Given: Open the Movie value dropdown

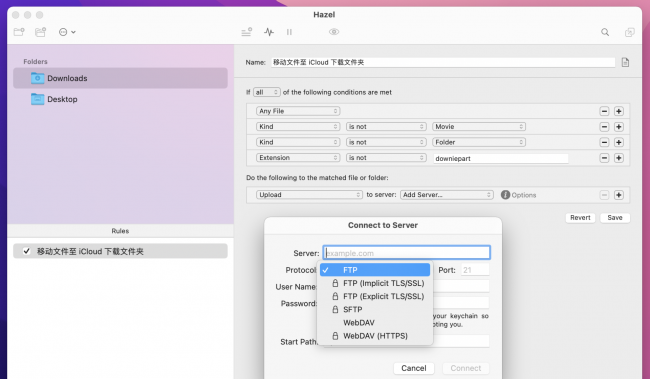Looking at the screenshot, I should coord(479,126).
